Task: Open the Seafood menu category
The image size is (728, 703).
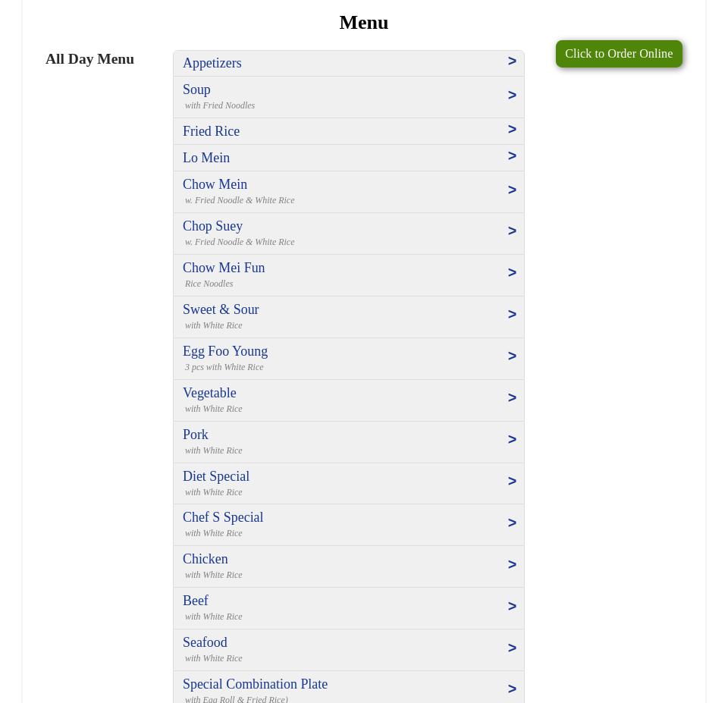Action: [x=205, y=642]
